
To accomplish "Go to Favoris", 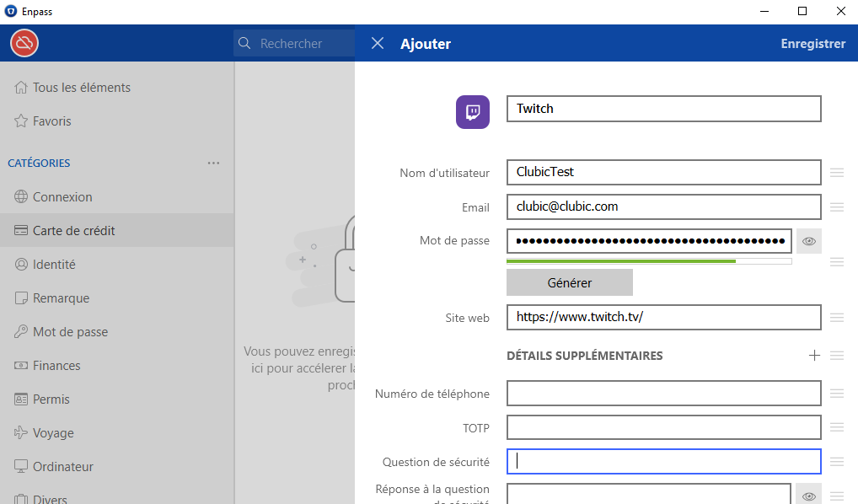I will [117, 121].
